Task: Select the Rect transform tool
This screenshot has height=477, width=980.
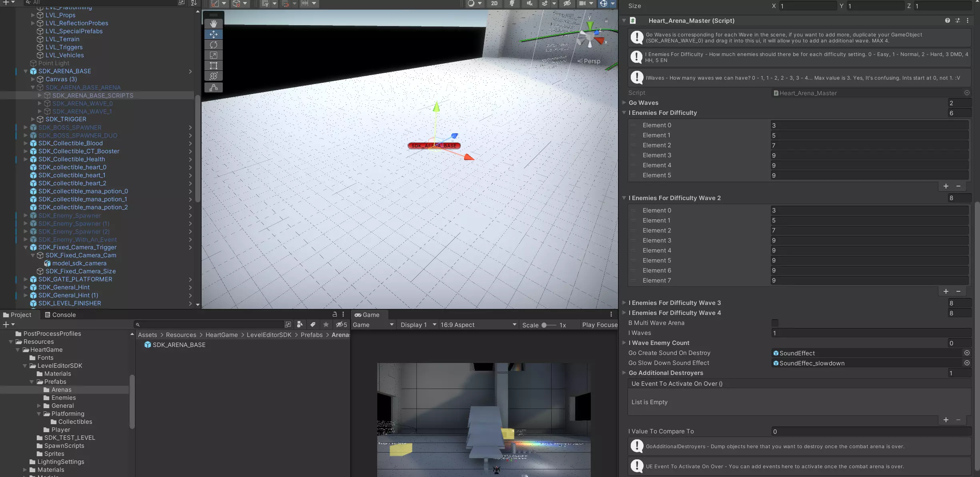Action: coord(214,66)
